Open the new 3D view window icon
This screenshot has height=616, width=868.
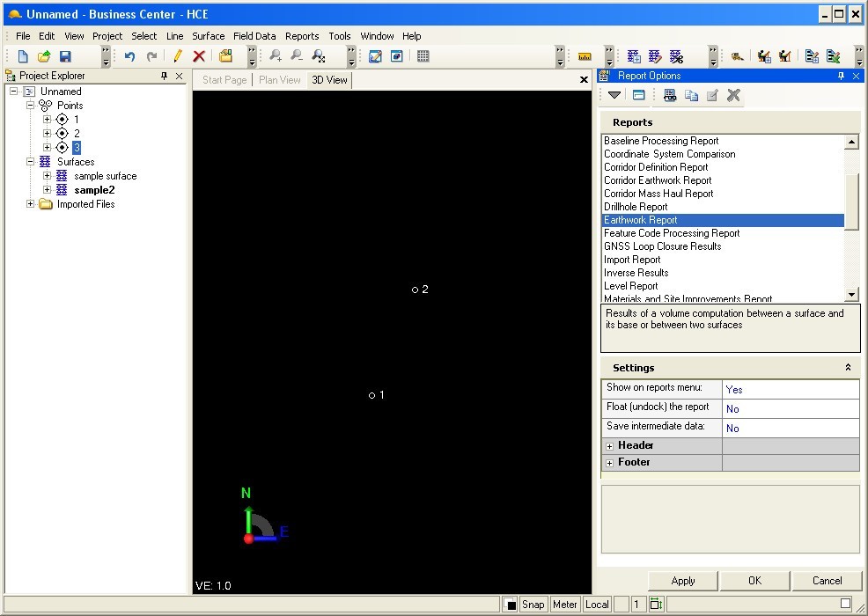coord(397,56)
